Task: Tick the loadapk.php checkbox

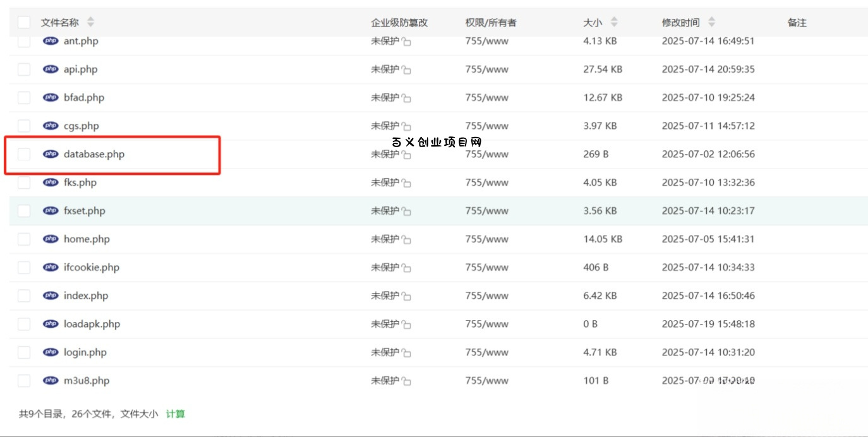Action: tap(24, 324)
